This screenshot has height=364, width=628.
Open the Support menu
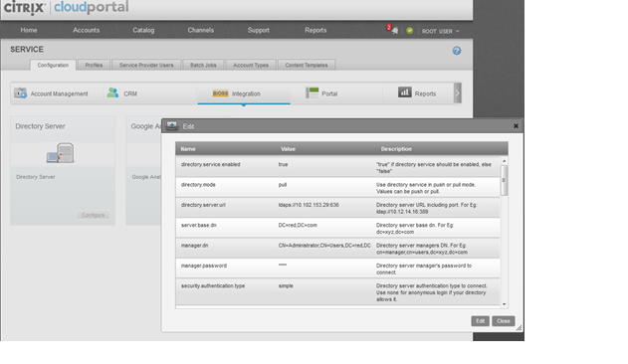click(x=259, y=30)
